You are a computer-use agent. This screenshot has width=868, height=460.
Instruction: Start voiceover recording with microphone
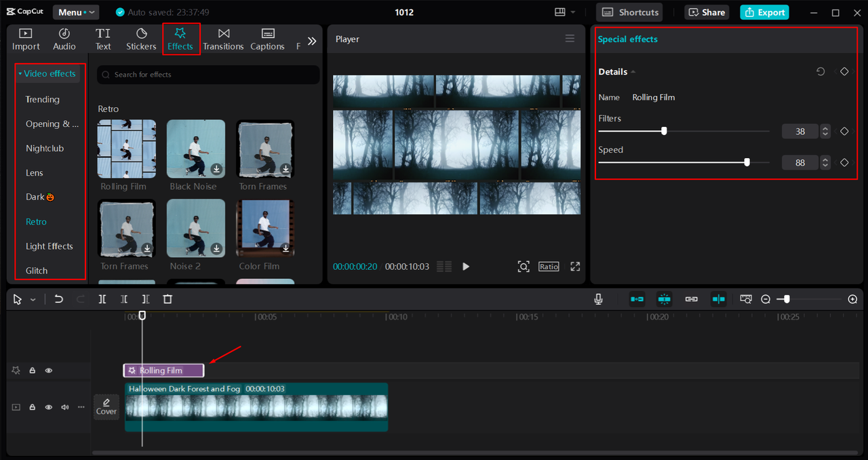point(599,299)
